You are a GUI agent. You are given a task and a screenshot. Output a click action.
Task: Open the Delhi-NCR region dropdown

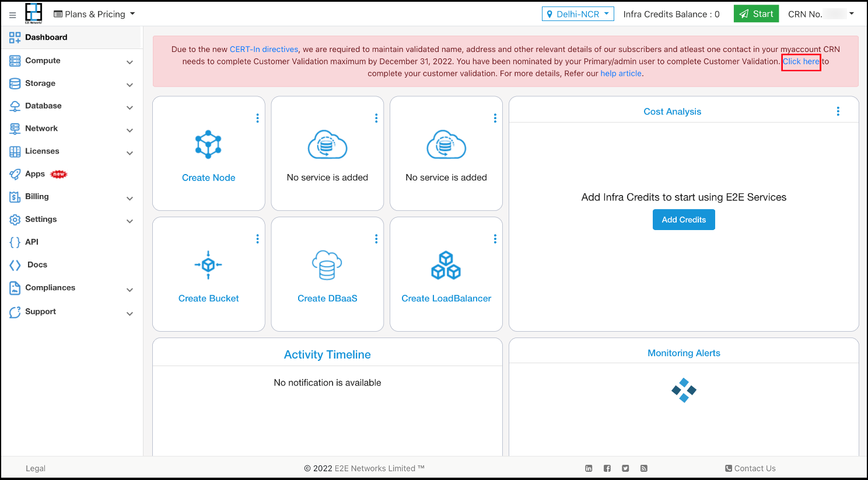click(578, 14)
